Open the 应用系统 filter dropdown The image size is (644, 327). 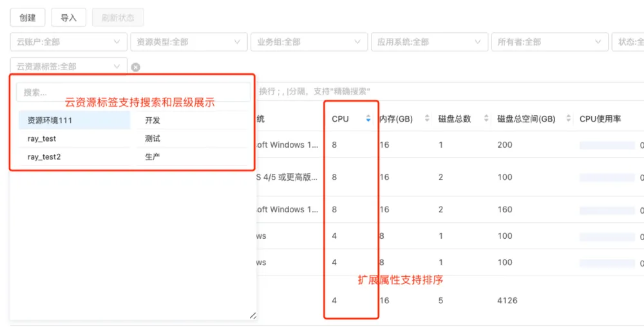coord(430,42)
